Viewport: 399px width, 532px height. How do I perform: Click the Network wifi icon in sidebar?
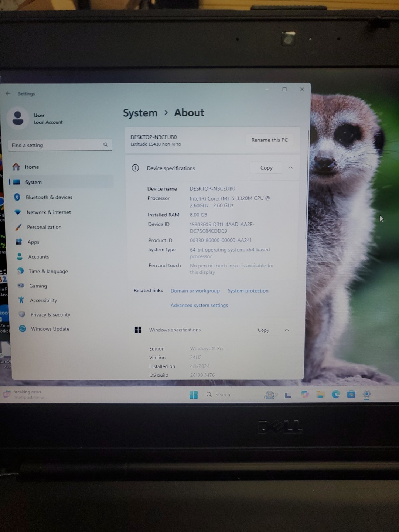point(18,212)
